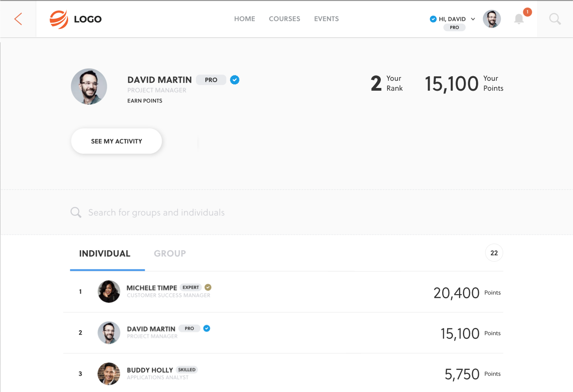Open Michele Timpe's profile photo
The width and height of the screenshot is (573, 392).
tap(109, 292)
